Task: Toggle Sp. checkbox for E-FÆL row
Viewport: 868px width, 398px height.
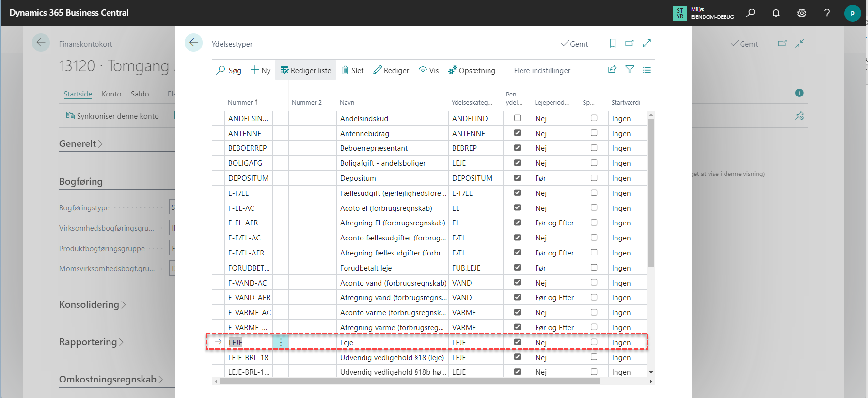Action: pyautogui.click(x=594, y=192)
